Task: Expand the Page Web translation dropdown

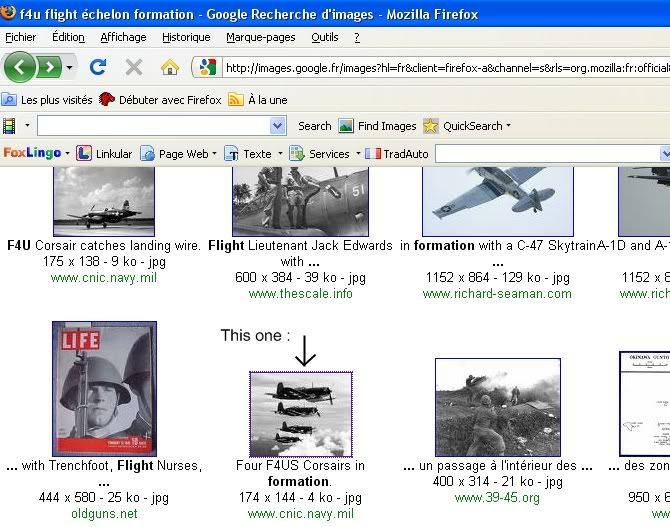Action: tap(214, 153)
